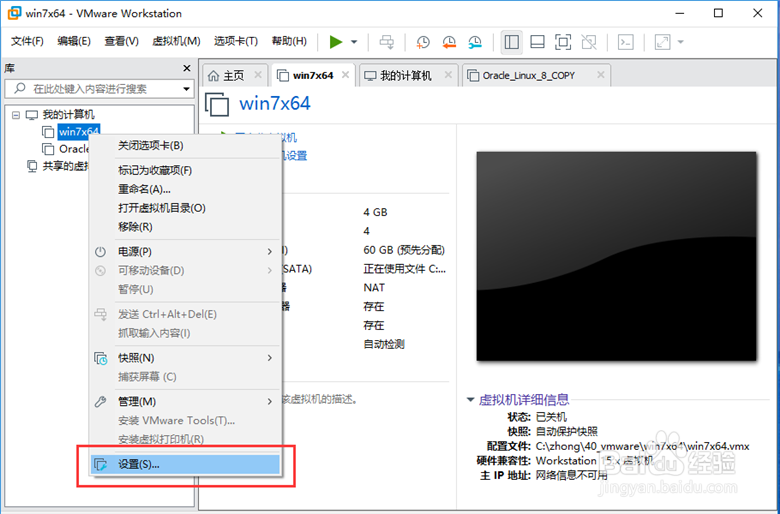Viewport: 780px width, 514px height.
Task: Toggle the library sidebar view icon
Action: point(511,42)
